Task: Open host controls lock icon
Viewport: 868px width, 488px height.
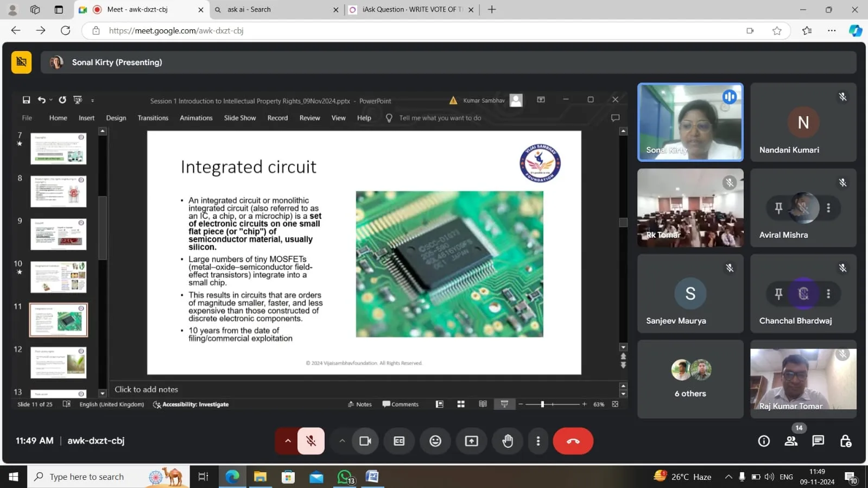Action: [x=845, y=441]
